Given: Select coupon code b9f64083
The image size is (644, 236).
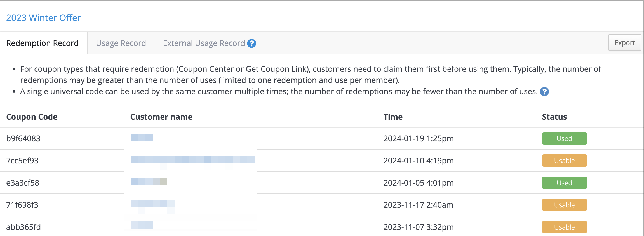Looking at the screenshot, I should coord(23,138).
